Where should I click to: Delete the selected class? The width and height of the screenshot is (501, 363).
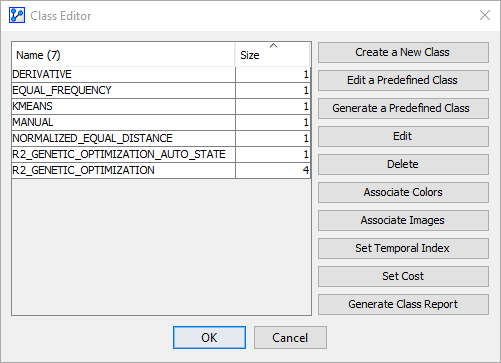[403, 164]
